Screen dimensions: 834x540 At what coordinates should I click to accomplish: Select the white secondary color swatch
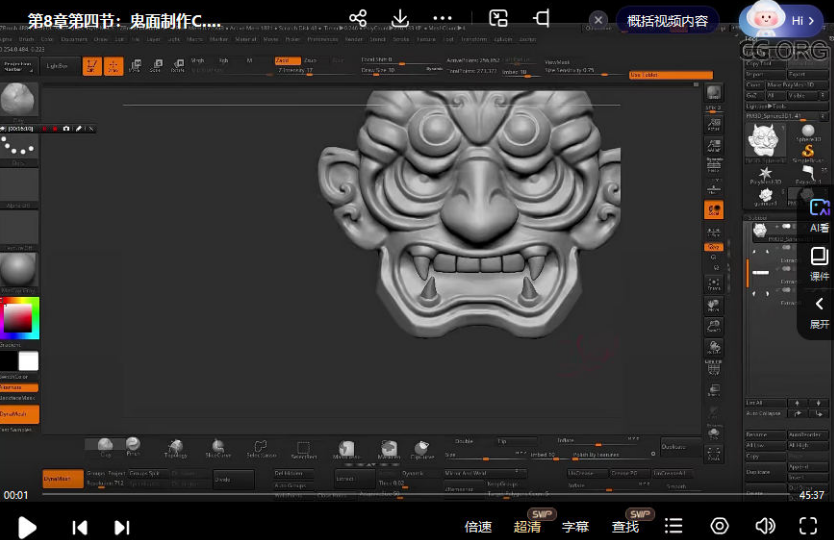(x=28, y=361)
